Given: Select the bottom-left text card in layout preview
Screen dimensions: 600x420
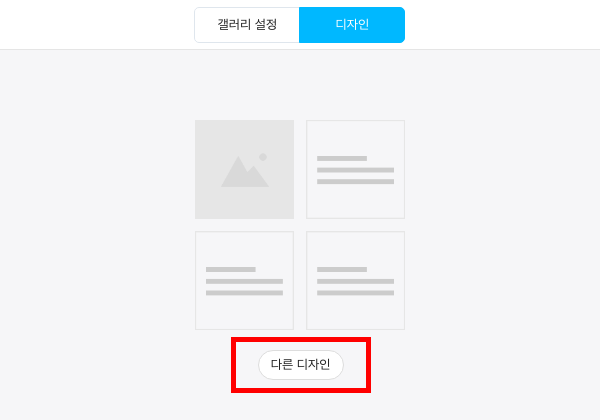Looking at the screenshot, I should (245, 280).
